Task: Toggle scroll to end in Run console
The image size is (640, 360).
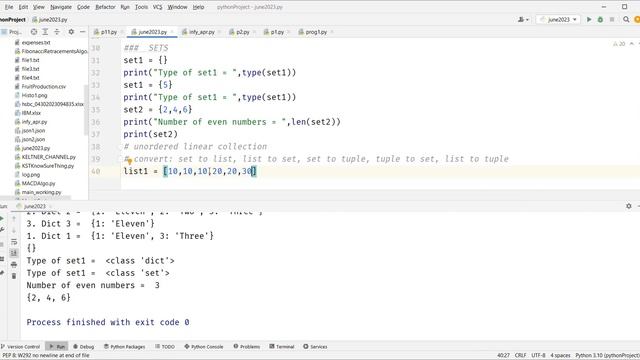Action: coord(14,253)
